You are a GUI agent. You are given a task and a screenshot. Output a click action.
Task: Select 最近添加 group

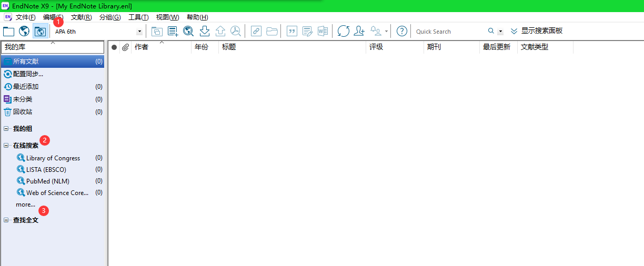tap(53, 87)
